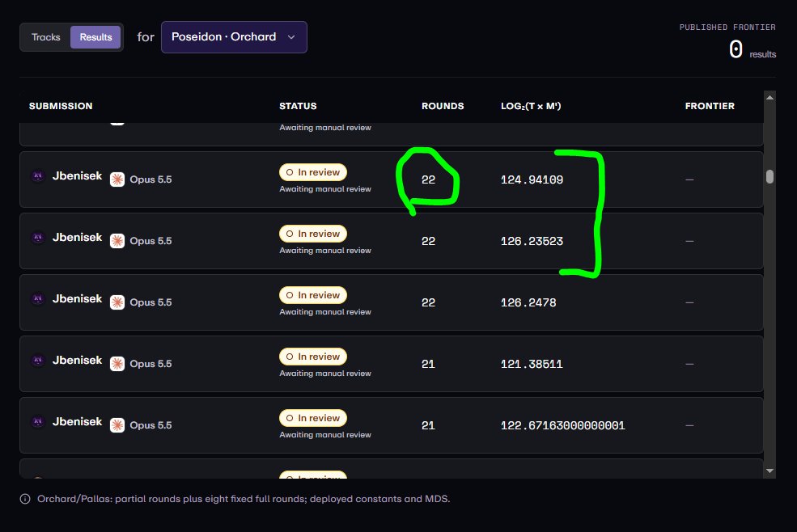
Task: Click the STATUS column header
Action: [298, 106]
